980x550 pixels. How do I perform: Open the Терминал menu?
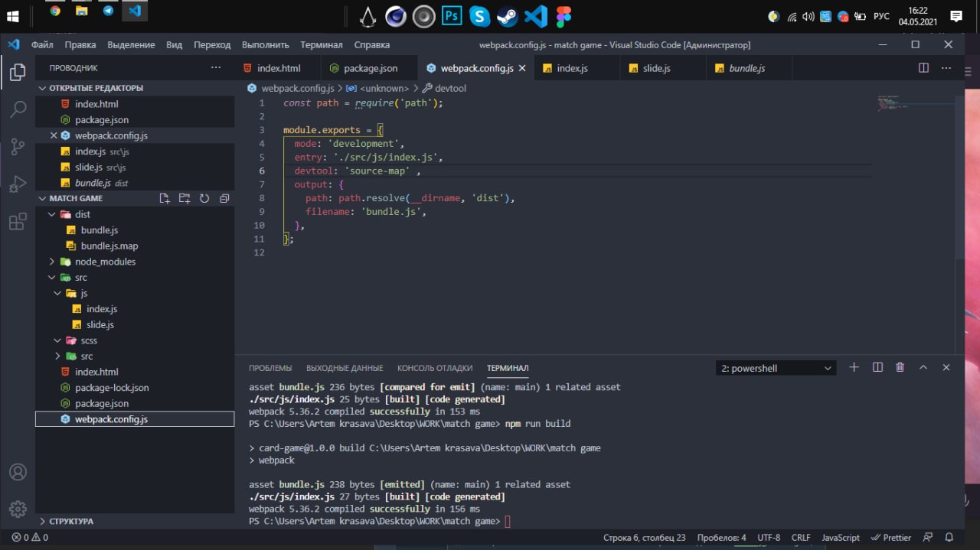click(x=321, y=45)
